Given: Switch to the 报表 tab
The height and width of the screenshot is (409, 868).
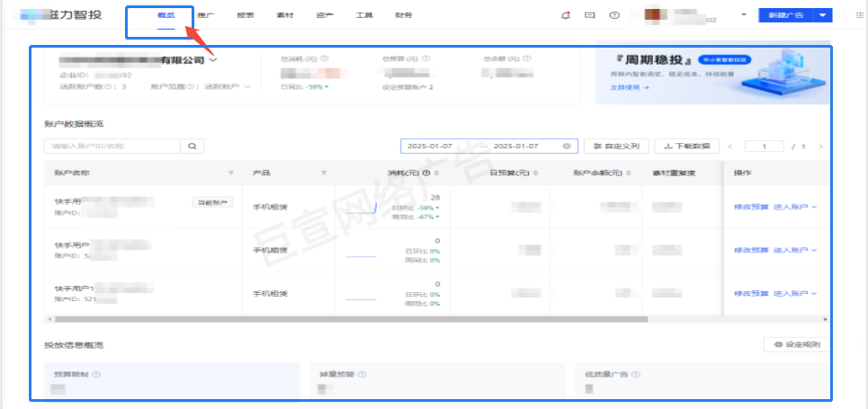Looking at the screenshot, I should click(246, 15).
